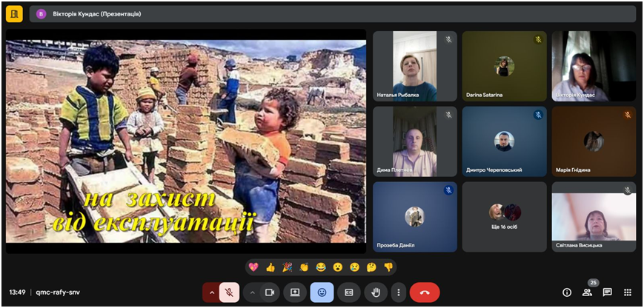Show the participants list people icon
Image resolution: width=644 pixels, height=308 pixels.
(587, 292)
